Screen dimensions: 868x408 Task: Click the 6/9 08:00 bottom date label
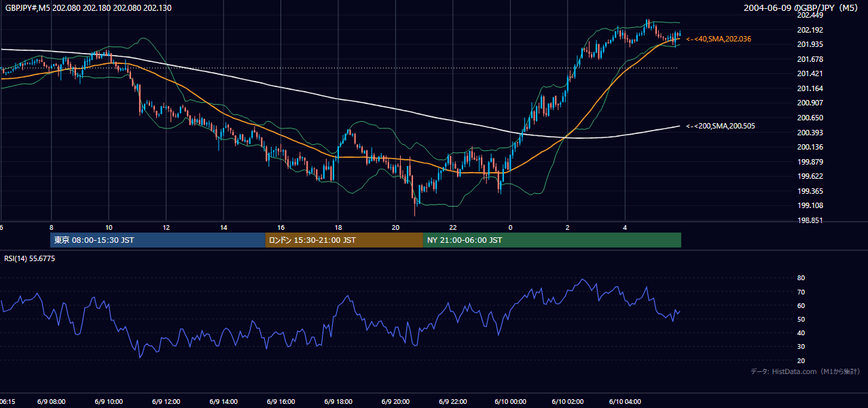[52, 402]
